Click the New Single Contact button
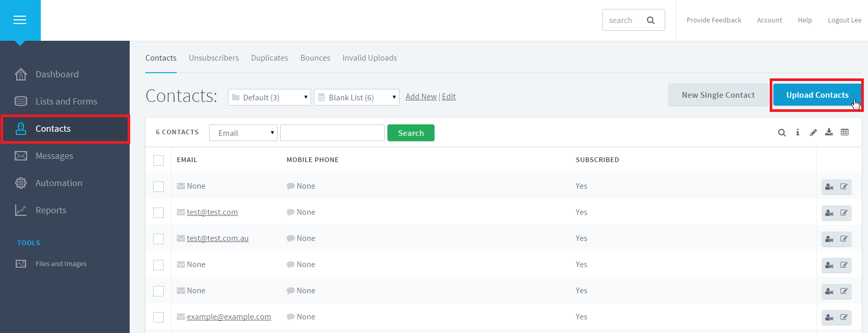Screen dimensions: 868x333 718,95
